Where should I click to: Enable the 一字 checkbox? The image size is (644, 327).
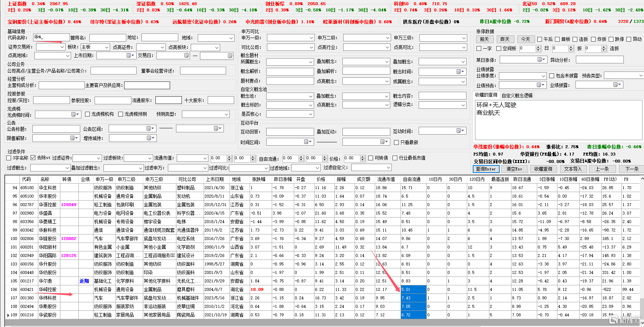pos(479,49)
